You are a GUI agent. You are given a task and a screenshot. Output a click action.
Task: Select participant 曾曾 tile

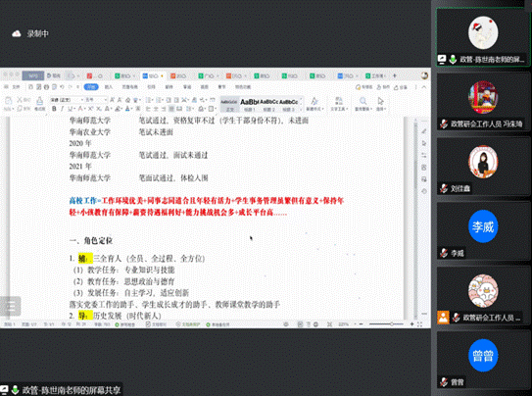483,361
